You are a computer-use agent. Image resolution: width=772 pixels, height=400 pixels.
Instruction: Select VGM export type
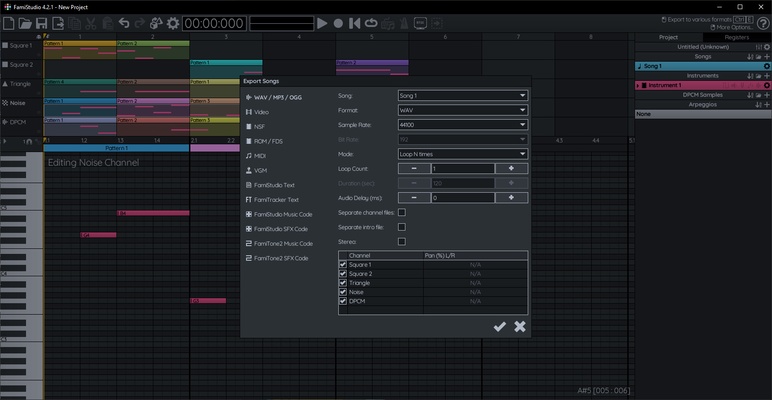click(x=256, y=170)
